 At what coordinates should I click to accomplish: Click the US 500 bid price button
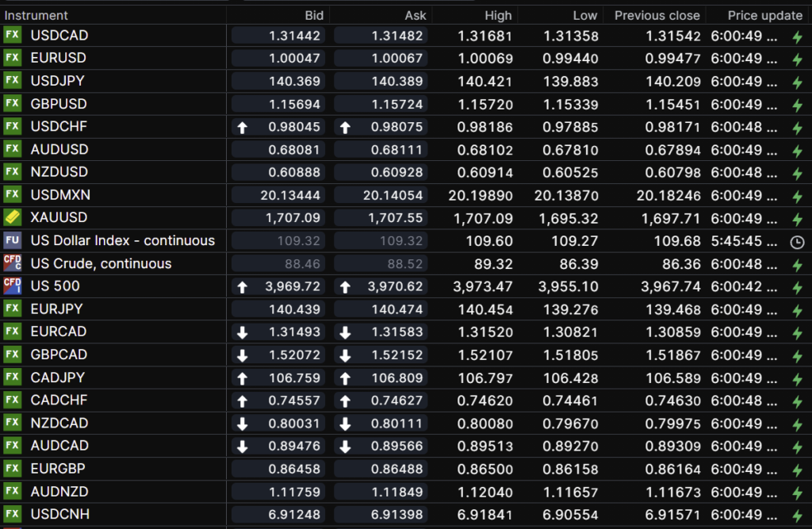[278, 286]
